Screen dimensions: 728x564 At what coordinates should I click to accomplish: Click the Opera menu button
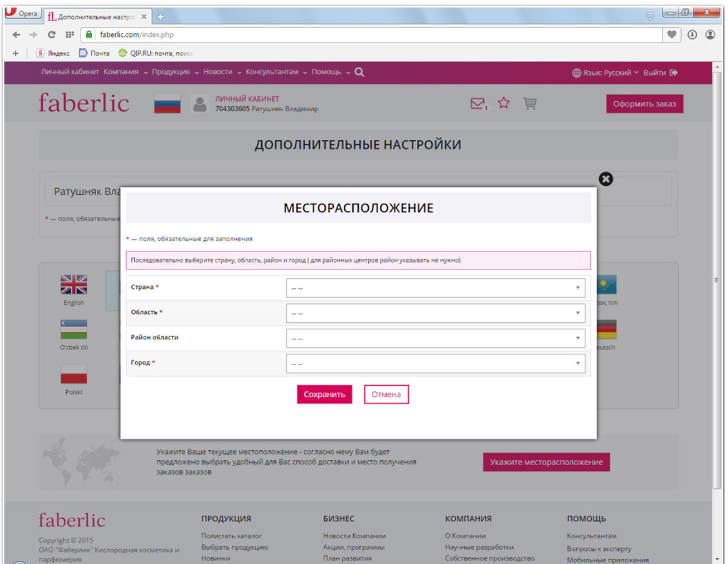(x=22, y=13)
